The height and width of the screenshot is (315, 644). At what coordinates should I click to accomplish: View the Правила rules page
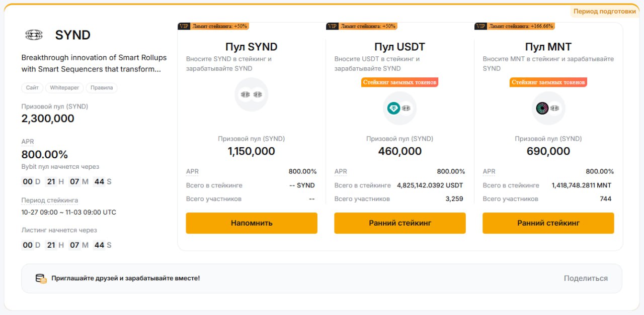102,87
